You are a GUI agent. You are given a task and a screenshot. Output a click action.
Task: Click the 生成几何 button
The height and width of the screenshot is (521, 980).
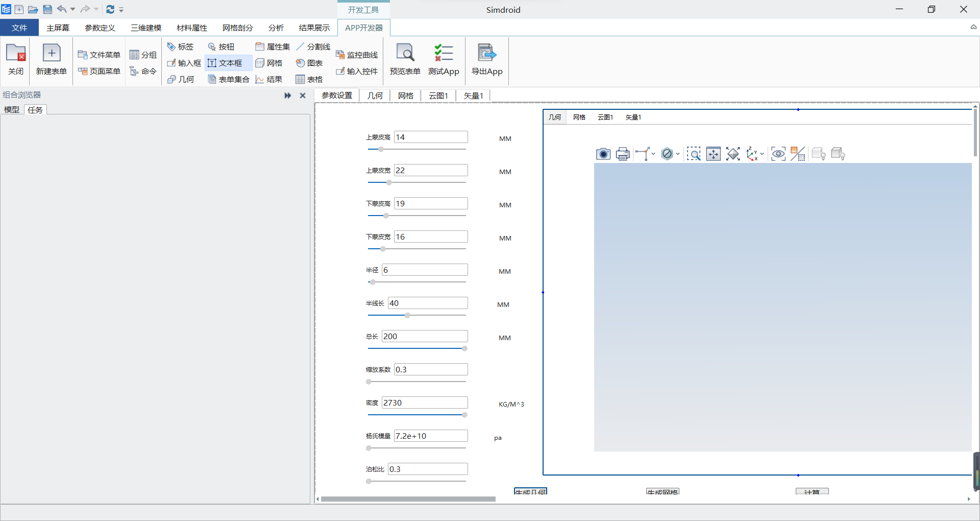(x=530, y=491)
